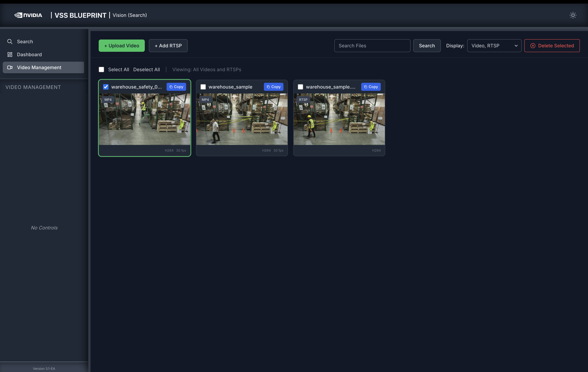Image resolution: width=588 pixels, height=372 pixels.
Task: Tick the Select All checkbox
Action: [101, 70]
